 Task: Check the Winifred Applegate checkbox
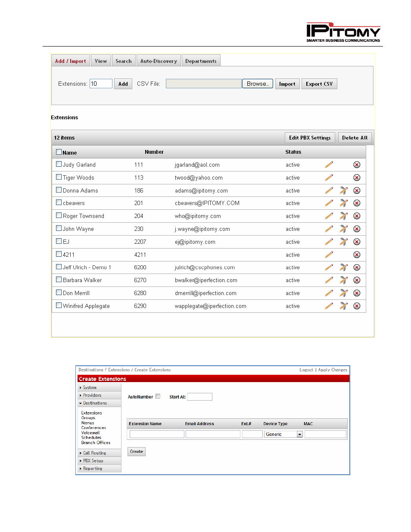(x=59, y=305)
